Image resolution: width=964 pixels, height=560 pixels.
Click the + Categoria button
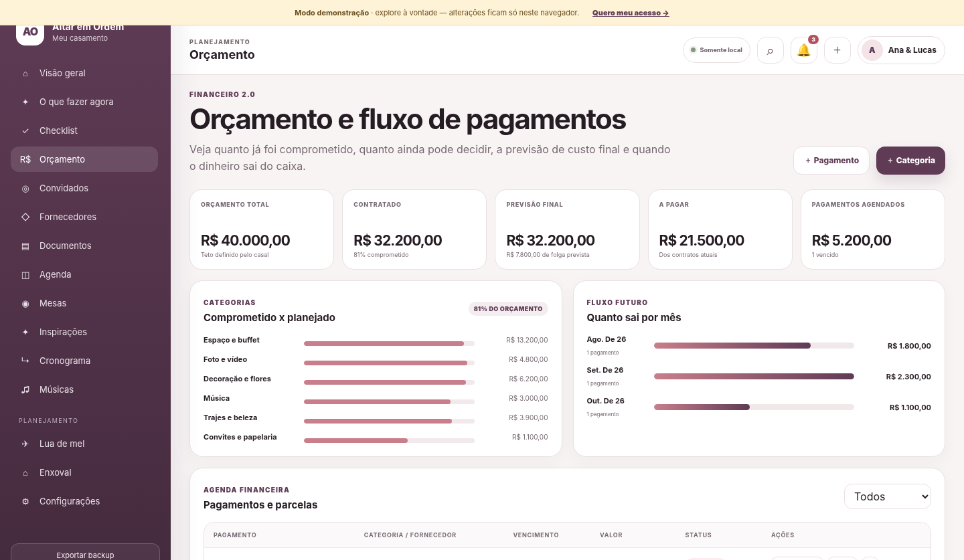910,161
